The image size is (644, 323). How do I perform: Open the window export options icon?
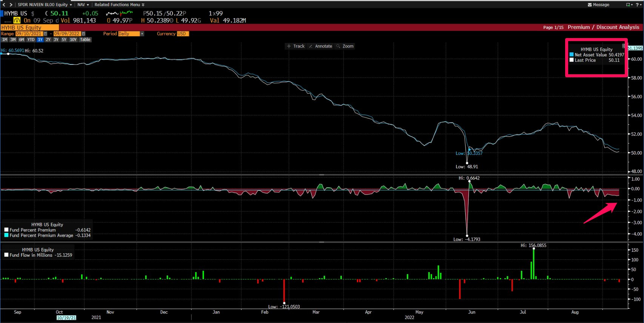629,5
